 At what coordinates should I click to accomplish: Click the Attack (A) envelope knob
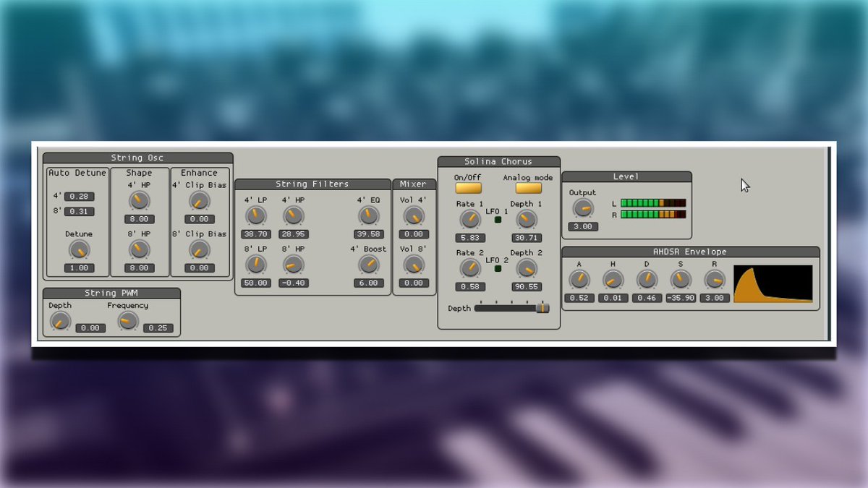(x=579, y=280)
